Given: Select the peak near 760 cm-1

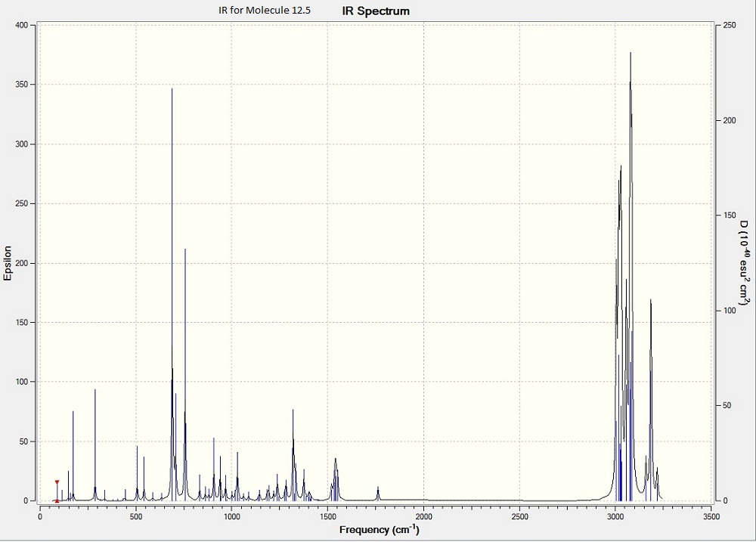Looking at the screenshot, I should 185,375.
